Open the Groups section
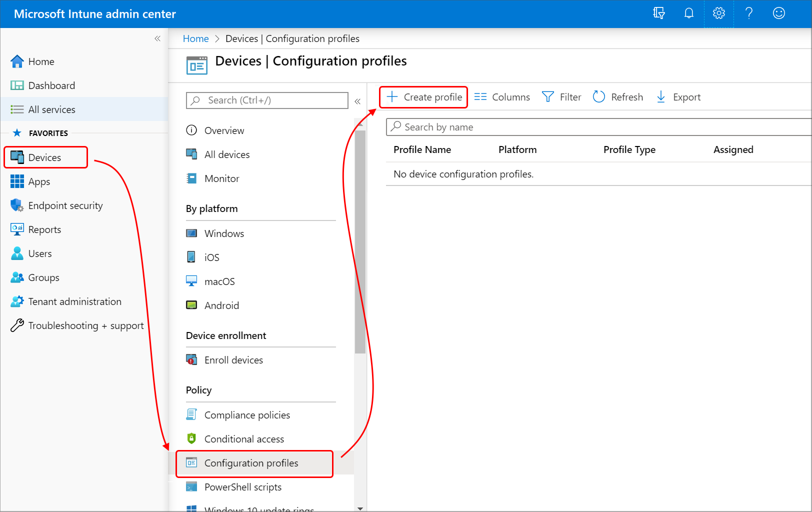Viewport: 812px width, 512px height. pyautogui.click(x=43, y=277)
